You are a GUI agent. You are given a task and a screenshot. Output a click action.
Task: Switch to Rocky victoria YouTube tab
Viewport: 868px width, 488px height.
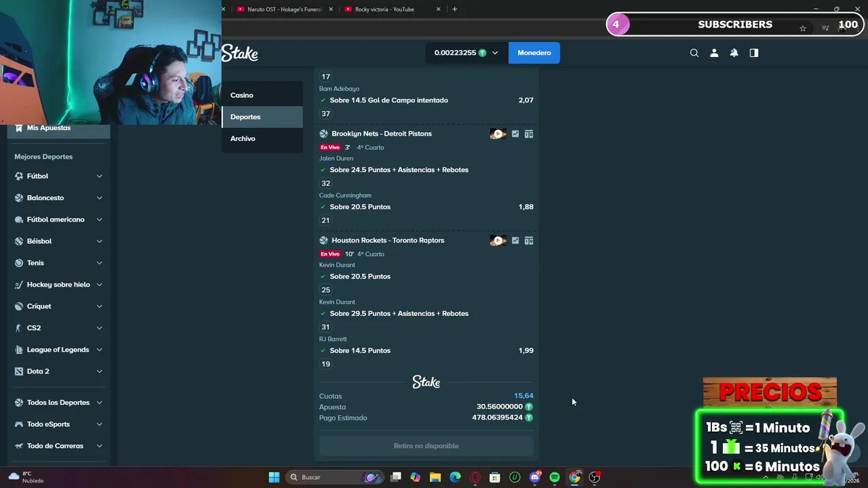[391, 9]
